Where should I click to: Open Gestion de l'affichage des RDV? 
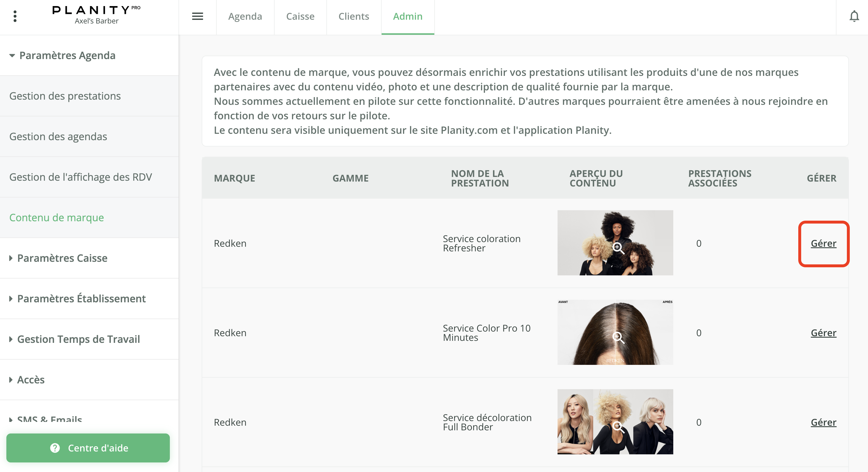(80, 177)
